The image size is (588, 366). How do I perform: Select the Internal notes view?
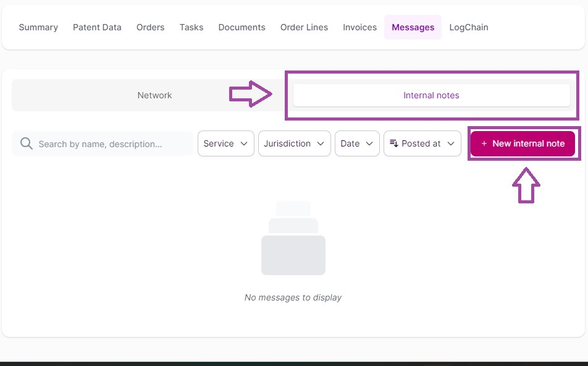pyautogui.click(x=431, y=95)
